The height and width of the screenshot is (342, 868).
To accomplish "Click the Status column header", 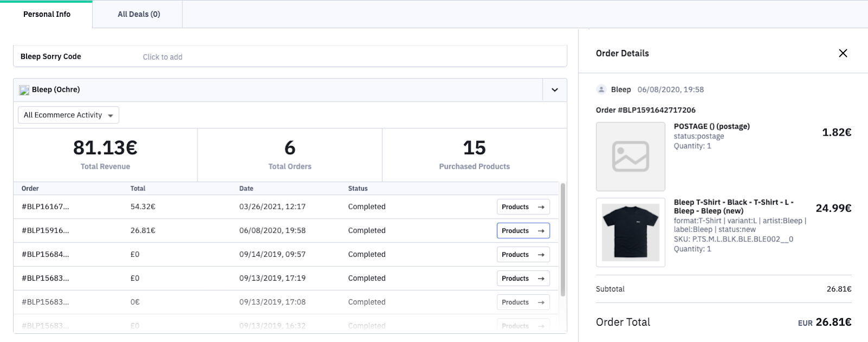I will tap(358, 188).
